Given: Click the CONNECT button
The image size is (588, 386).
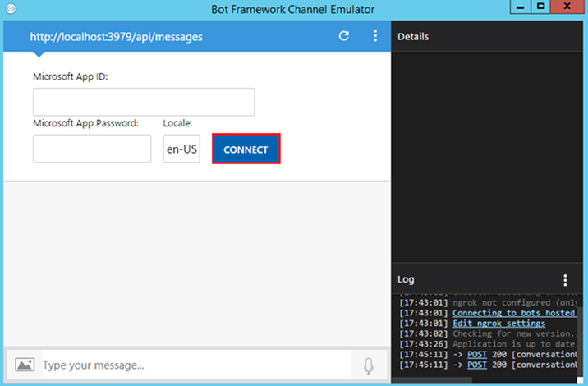Looking at the screenshot, I should (x=246, y=149).
